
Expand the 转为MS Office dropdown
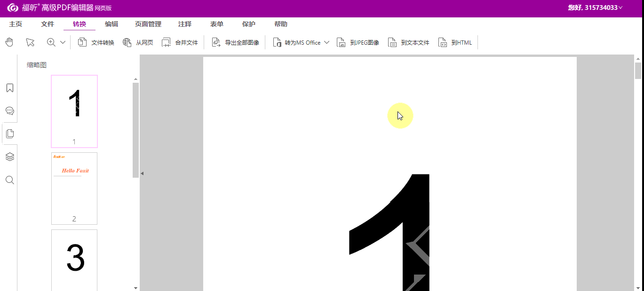pyautogui.click(x=327, y=42)
